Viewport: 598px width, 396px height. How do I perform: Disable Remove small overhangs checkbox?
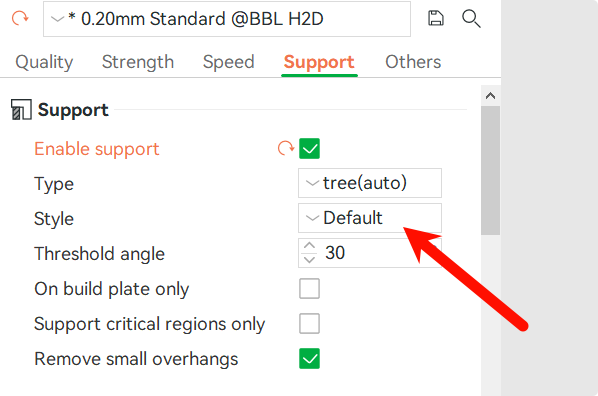click(309, 359)
